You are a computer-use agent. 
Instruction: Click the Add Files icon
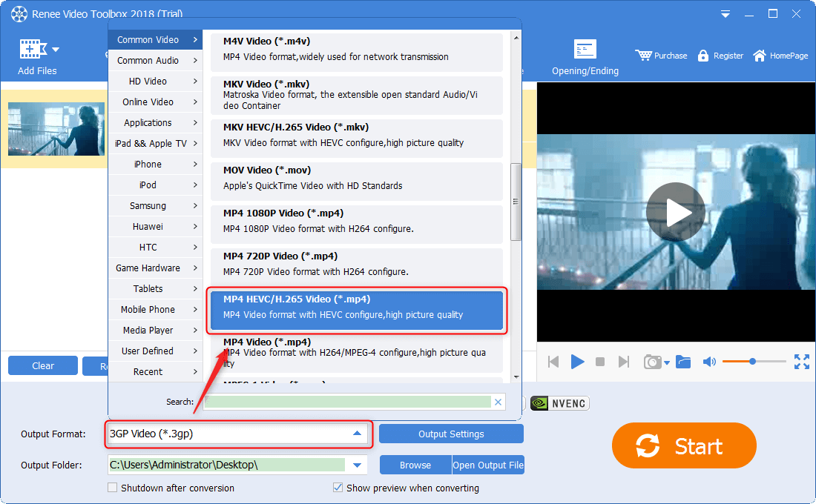(32, 50)
